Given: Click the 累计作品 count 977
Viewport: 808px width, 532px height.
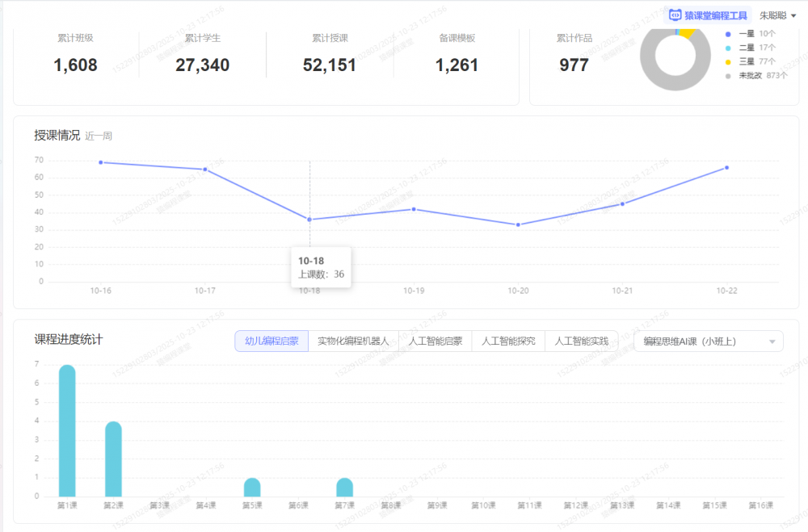Looking at the screenshot, I should 574,65.
